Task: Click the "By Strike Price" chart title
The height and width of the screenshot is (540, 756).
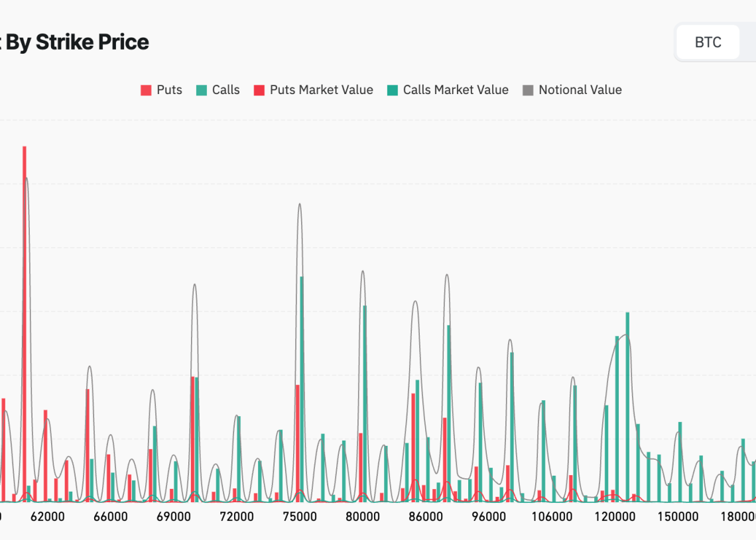Action: pyautogui.click(x=76, y=42)
